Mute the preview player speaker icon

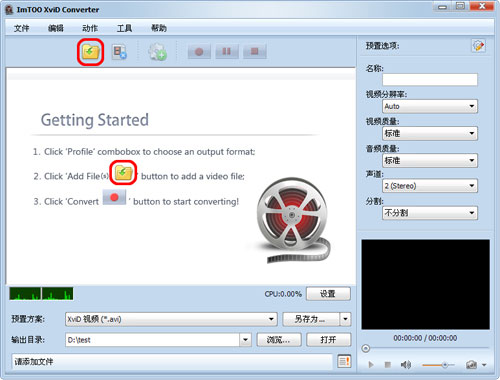pyautogui.click(x=405, y=365)
